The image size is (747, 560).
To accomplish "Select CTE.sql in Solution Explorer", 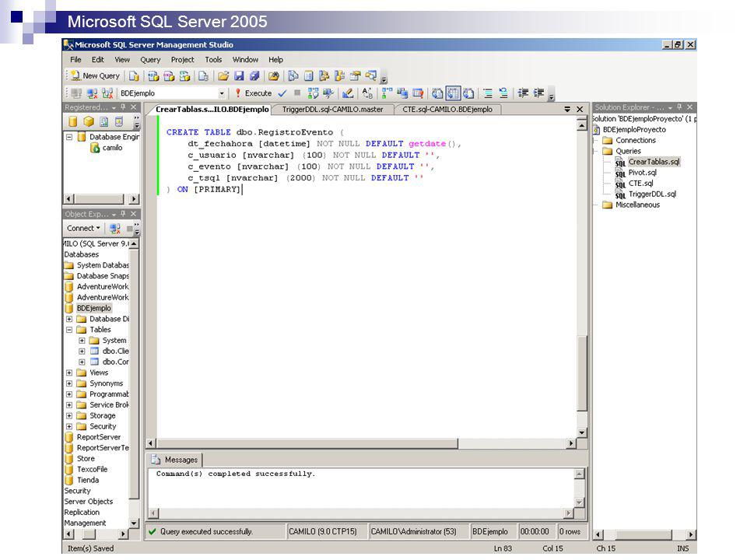I will pos(640,184).
